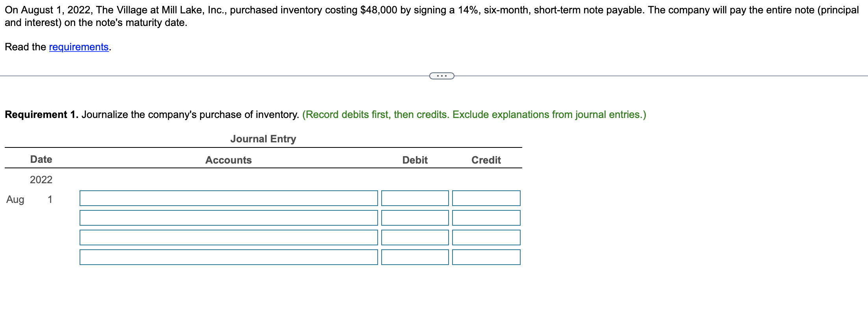The width and height of the screenshot is (868, 313).
Task: Expand the ellipsis divider control
Action: [442, 75]
